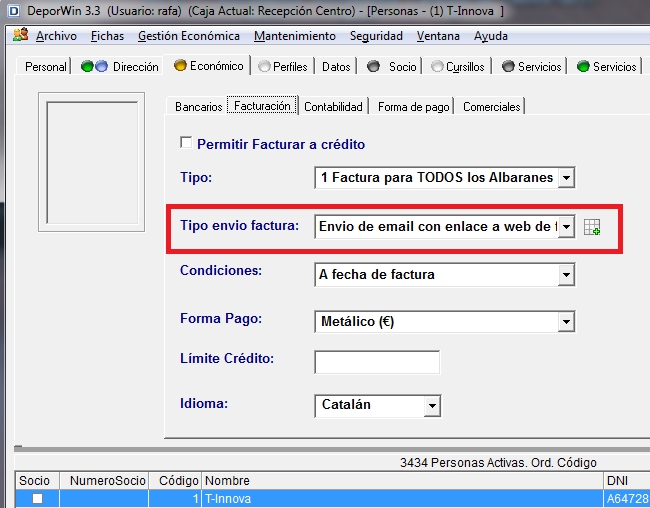Switch to the Socio tab

tap(392, 66)
